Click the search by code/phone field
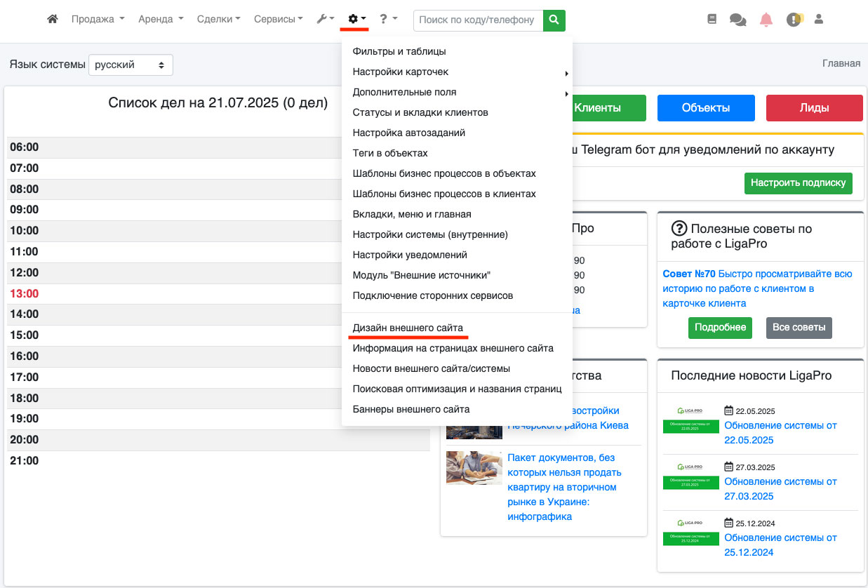868x588 pixels. tap(478, 20)
